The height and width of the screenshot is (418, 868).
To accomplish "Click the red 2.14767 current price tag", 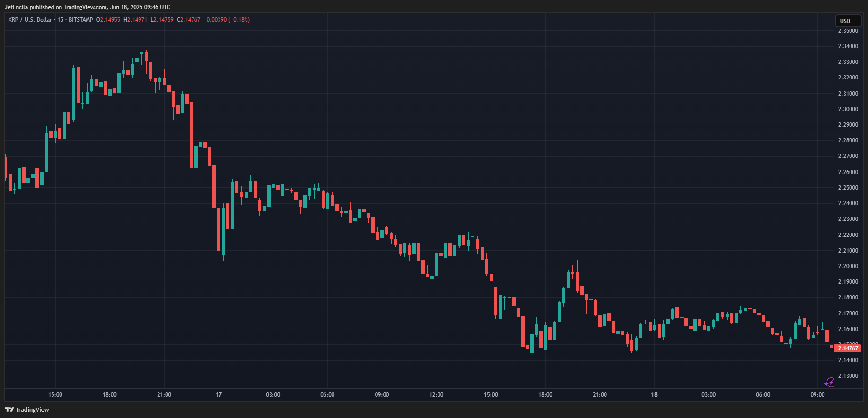I will tap(847, 348).
